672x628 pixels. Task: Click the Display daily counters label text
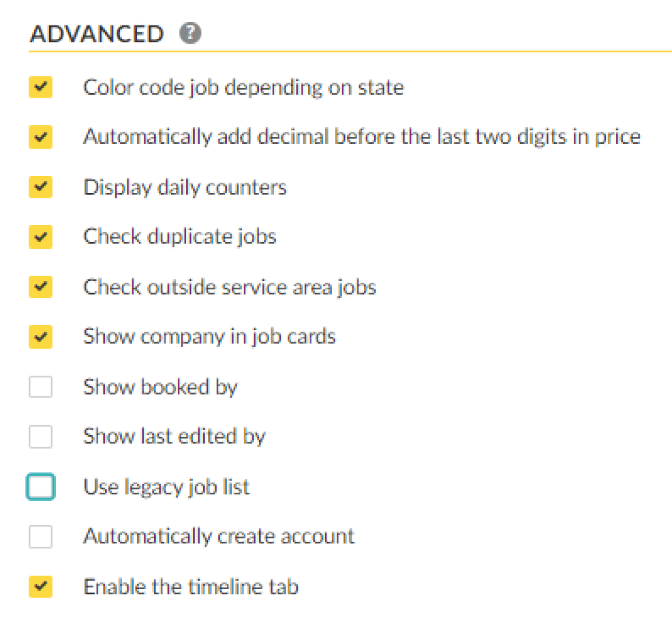[x=185, y=187]
